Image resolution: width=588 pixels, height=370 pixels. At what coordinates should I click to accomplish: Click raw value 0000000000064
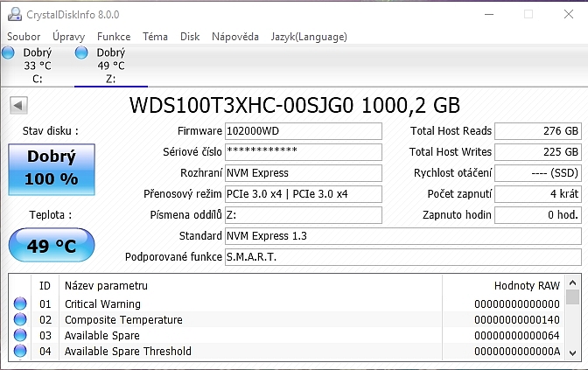pyautogui.click(x=517, y=336)
